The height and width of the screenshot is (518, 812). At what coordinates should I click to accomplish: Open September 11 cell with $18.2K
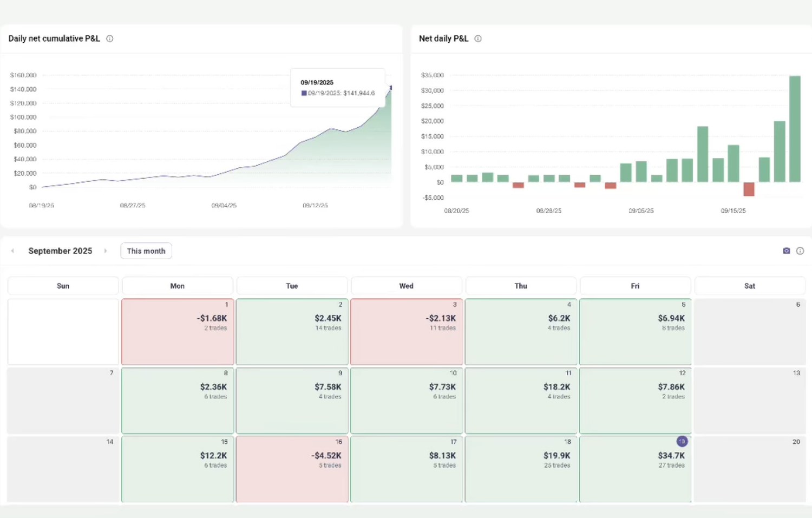(521, 401)
